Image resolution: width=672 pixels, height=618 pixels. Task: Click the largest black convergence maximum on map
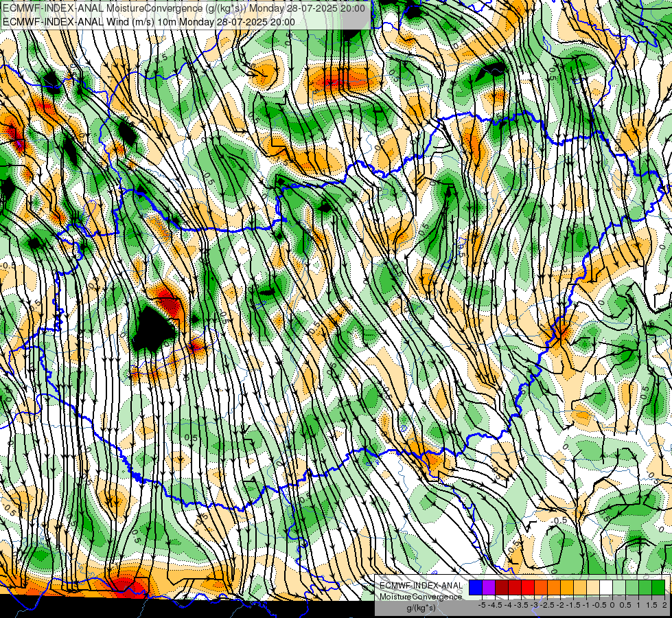[152, 330]
